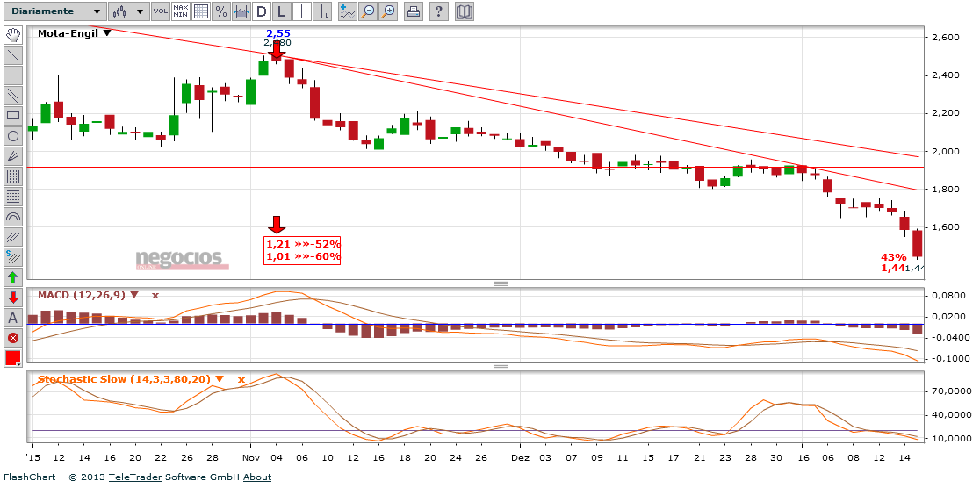Viewport: 980px width, 495px height.
Task: Zoom in on the chart
Action: pyautogui.click(x=388, y=11)
